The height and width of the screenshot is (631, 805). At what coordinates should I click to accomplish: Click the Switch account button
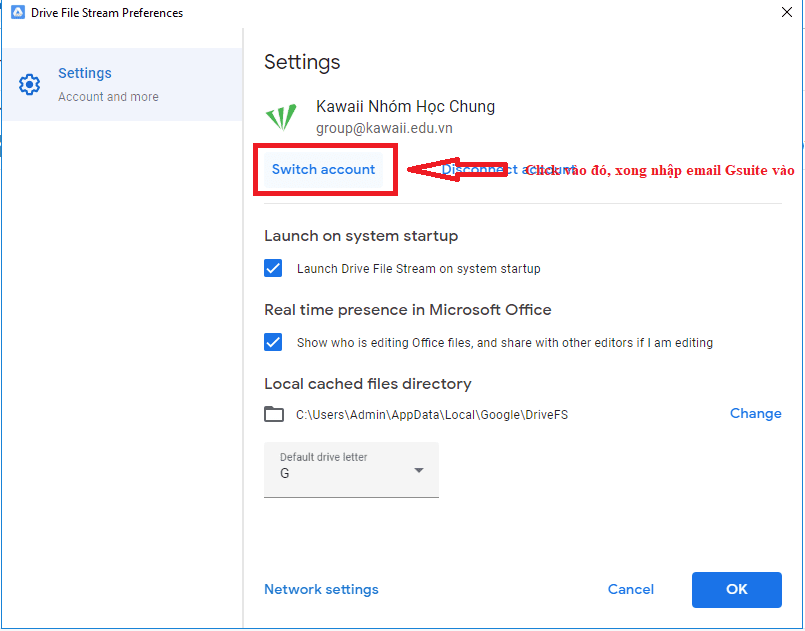[x=323, y=169]
